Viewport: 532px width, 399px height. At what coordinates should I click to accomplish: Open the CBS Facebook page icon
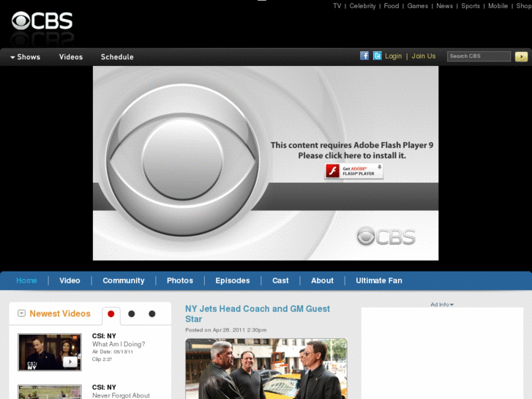364,56
